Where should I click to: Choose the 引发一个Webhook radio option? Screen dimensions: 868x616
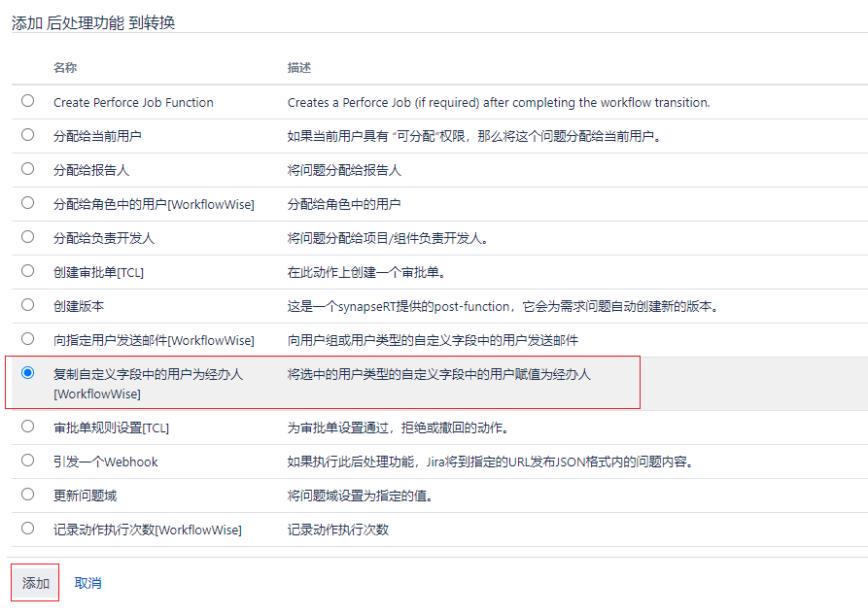click(x=27, y=461)
